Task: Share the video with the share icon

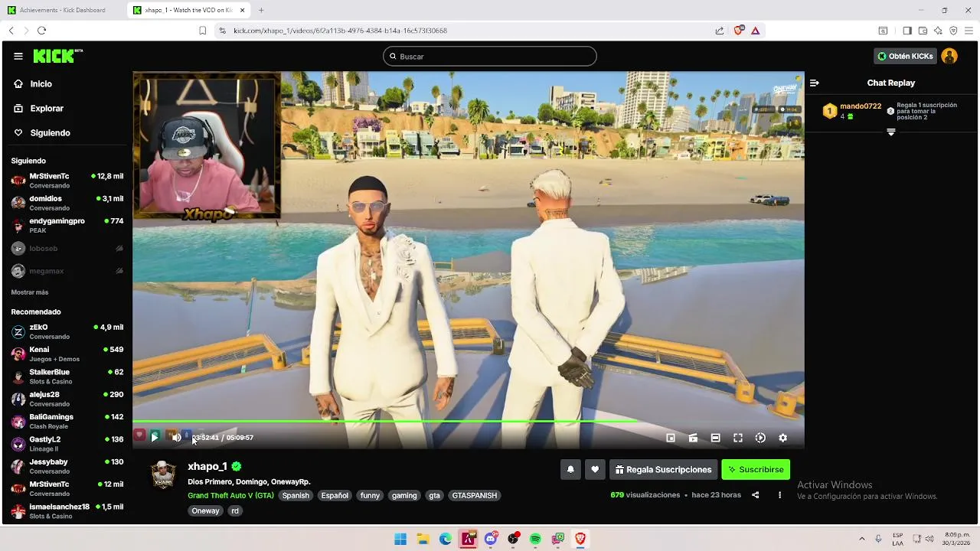Action: 756,495
